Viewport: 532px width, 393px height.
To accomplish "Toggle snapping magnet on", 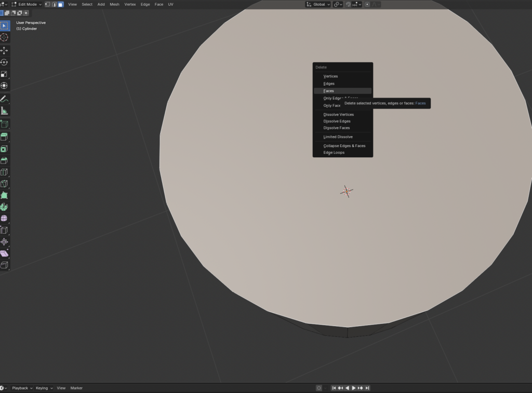I will coord(349,4).
